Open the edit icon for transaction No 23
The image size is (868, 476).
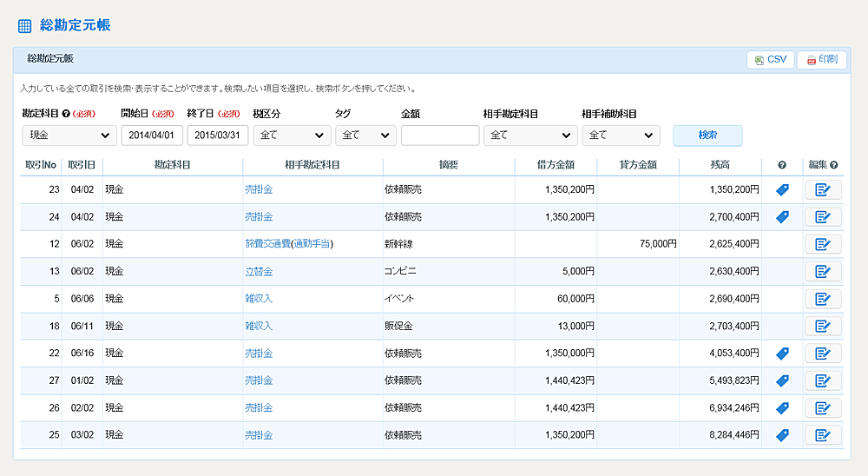[x=823, y=189]
